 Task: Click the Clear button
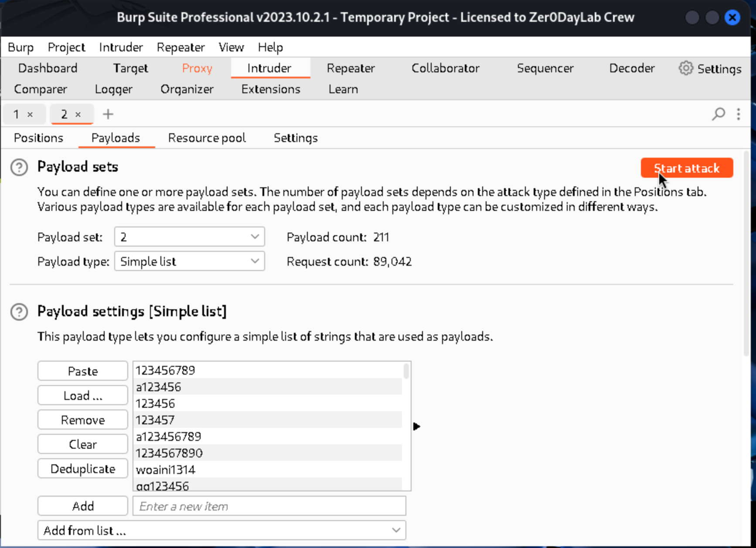pyautogui.click(x=82, y=444)
